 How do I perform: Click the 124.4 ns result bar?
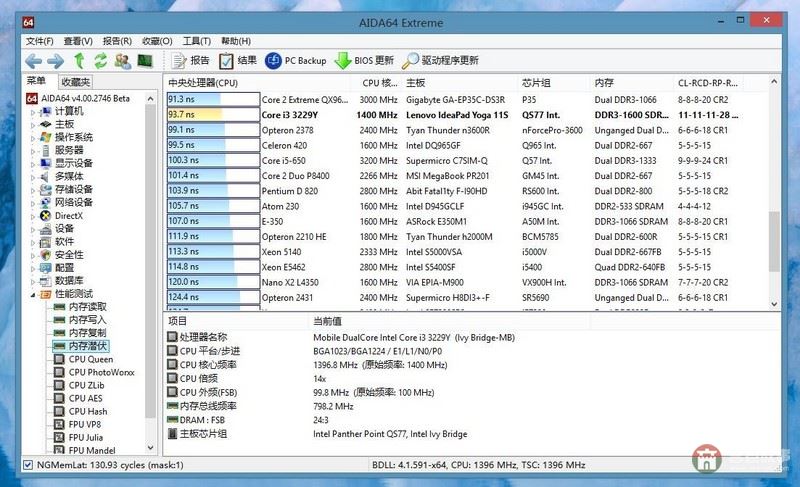tap(213, 297)
